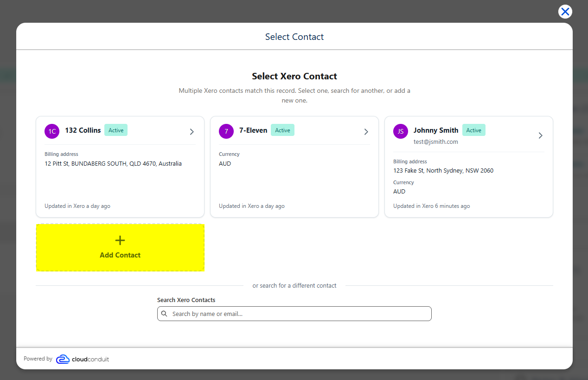Viewport: 588px width, 380px height.
Task: Click the test@jsmith.com email address
Action: [436, 142]
